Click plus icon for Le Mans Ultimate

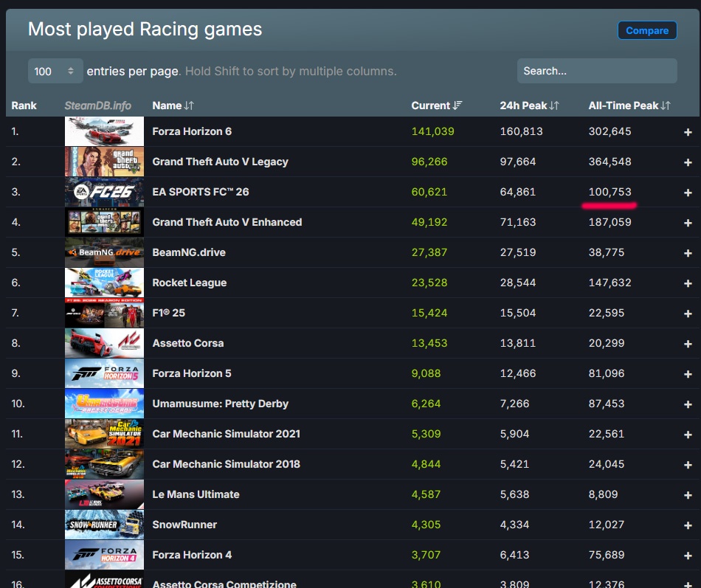688,495
